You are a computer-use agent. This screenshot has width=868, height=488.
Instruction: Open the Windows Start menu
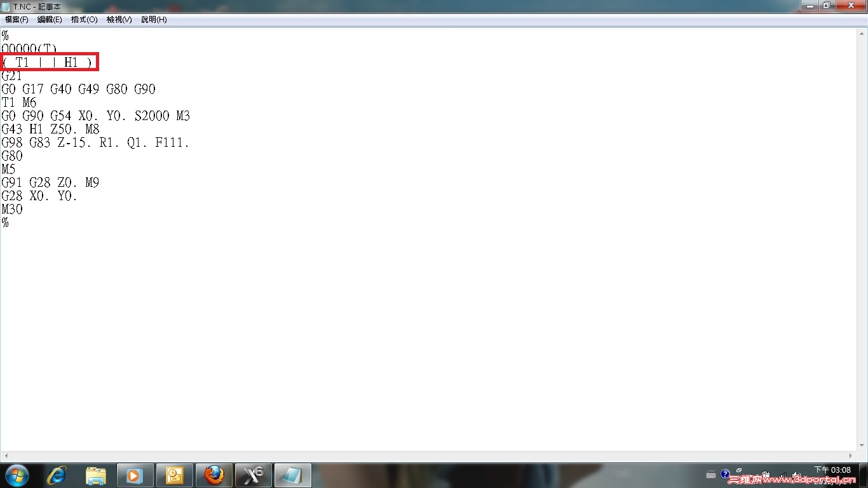pyautogui.click(x=17, y=475)
